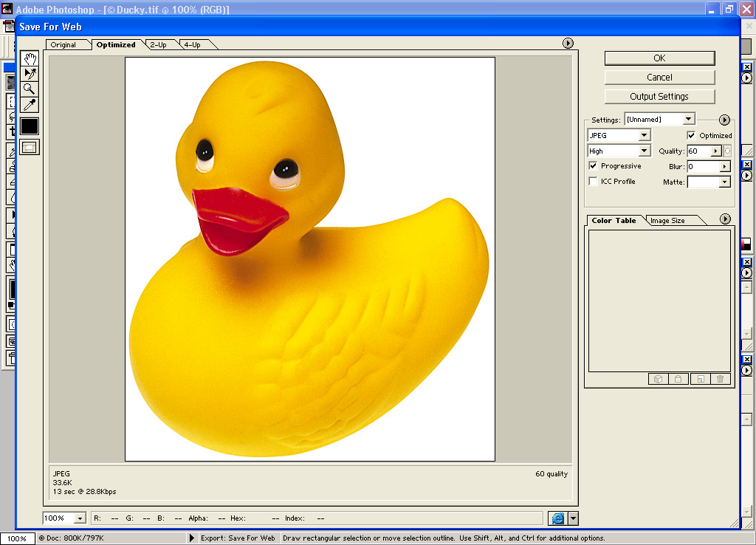Viewport: 756px width, 545px height.
Task: Switch to the Color Table tab
Action: 614,220
